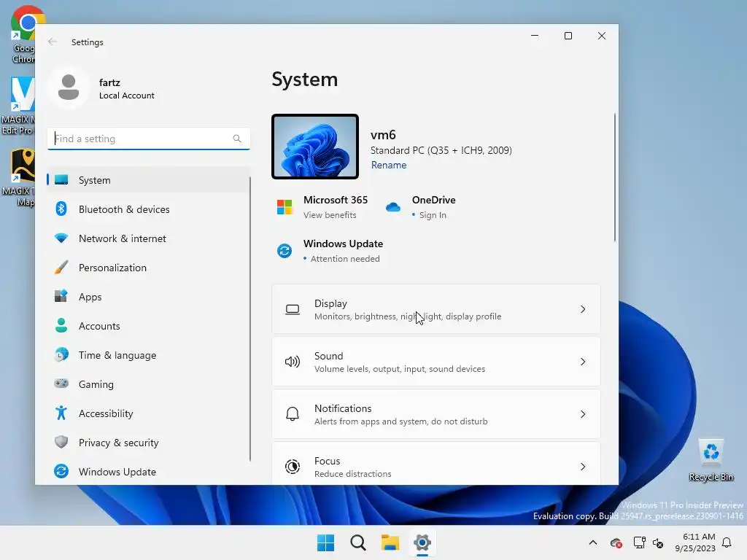747x560 pixels.
Task: Open Time & language settings
Action: click(148, 355)
